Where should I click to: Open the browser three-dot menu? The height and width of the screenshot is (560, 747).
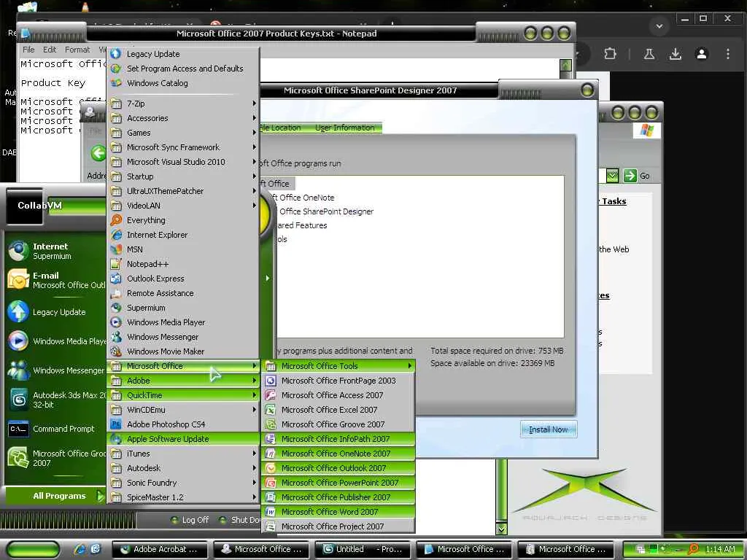point(727,54)
